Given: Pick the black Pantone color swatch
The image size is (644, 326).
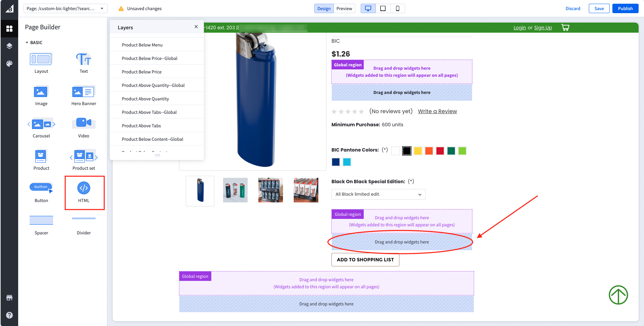Looking at the screenshot, I should coord(407,151).
